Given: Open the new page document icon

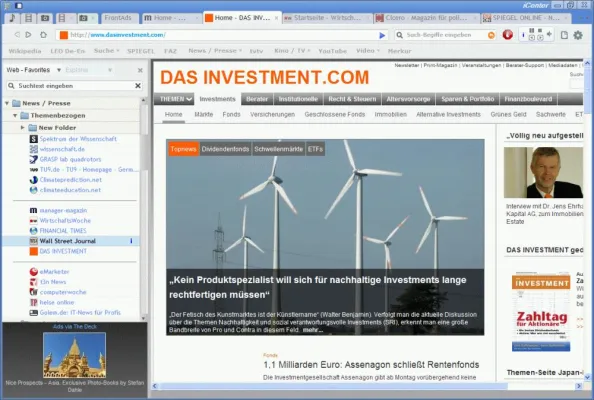Looking at the screenshot, I should [x=564, y=35].
